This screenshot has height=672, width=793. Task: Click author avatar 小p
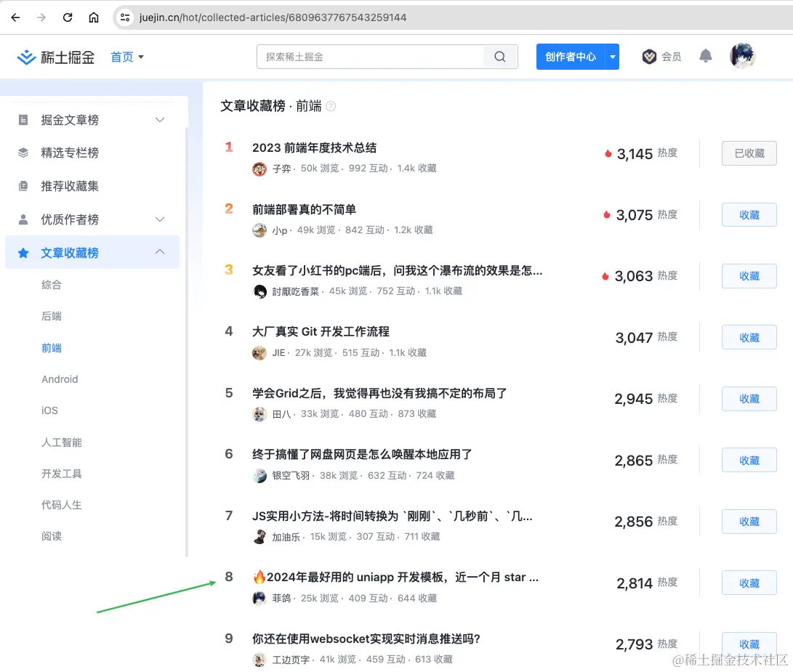[259, 230]
